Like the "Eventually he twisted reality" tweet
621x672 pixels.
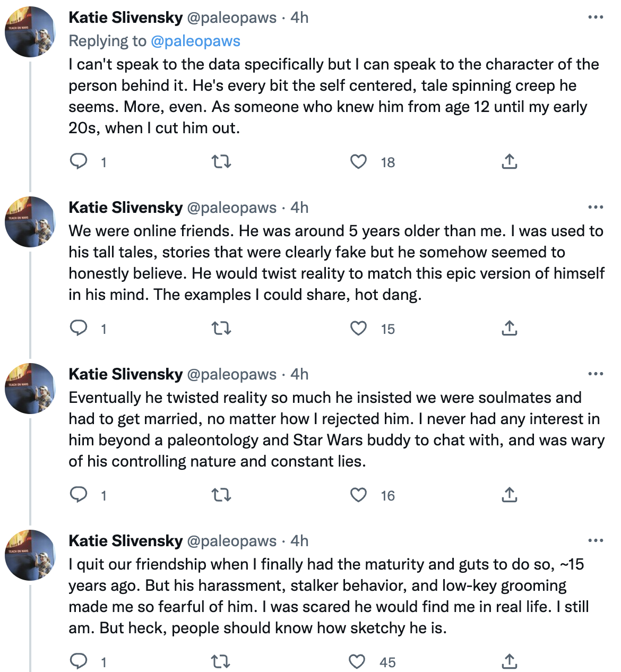[x=359, y=495]
